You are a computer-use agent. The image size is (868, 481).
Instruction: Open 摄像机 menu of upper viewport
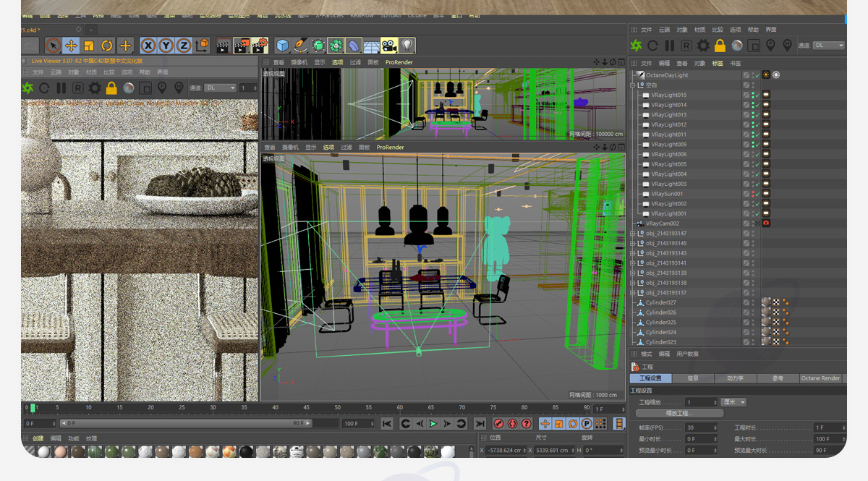pos(298,62)
